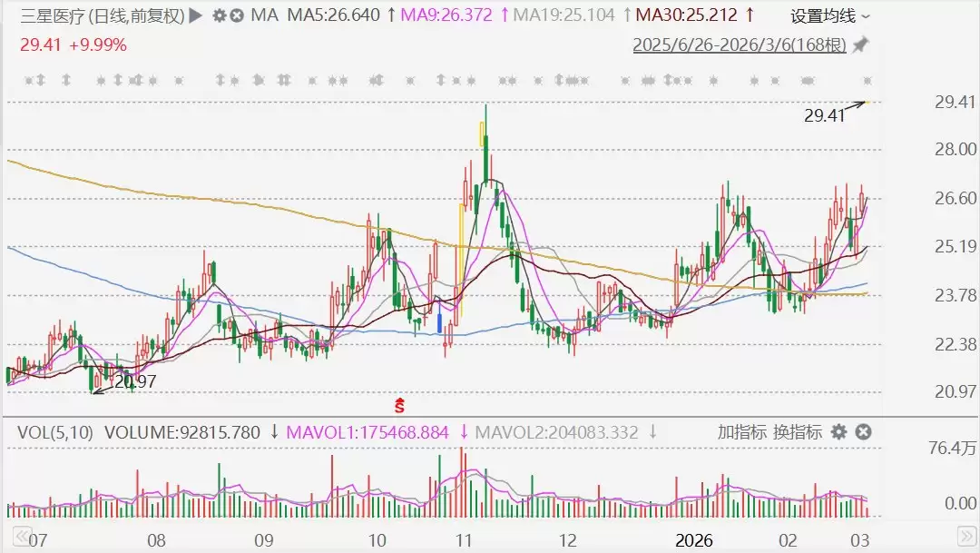Open the 2025/6/26-2026/3/6 date range selector
This screenshot has width=980, height=553.
pos(740,44)
